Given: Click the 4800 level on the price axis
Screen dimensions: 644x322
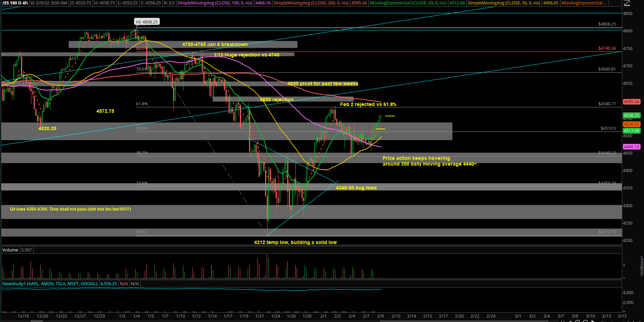Looking at the screenshot, I should (x=628, y=31).
